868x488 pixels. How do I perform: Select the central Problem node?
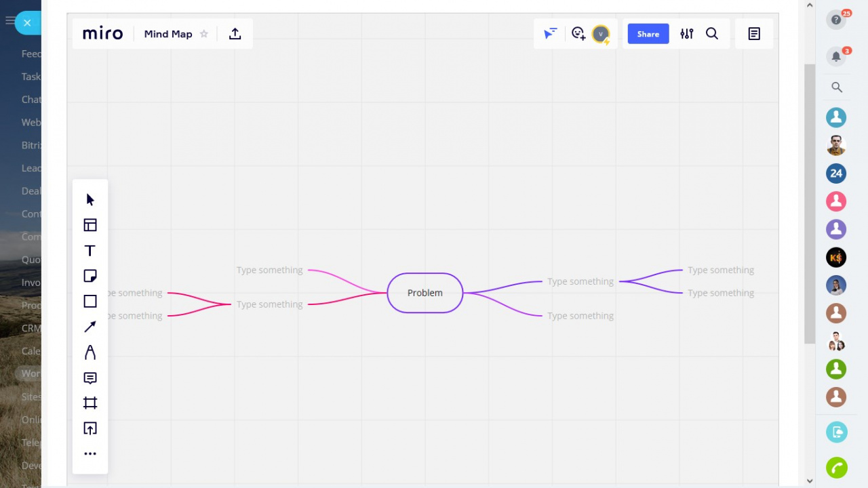(425, 293)
